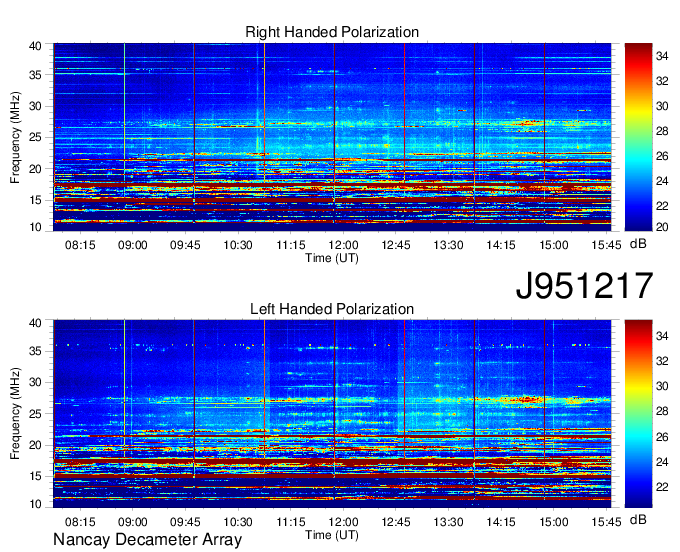Click 11:15 time tick on Right Handed plot
Image resolution: width=680 pixels, height=552 pixels.
(291, 245)
